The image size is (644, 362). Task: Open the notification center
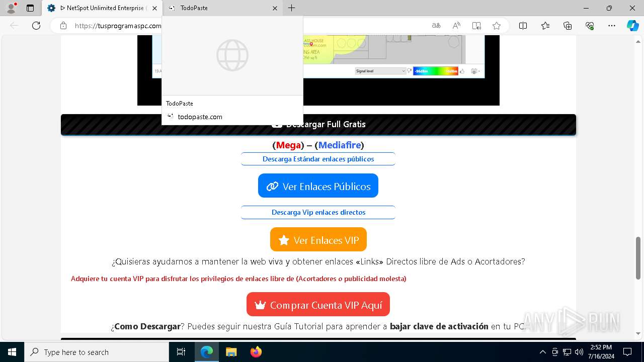(627, 352)
